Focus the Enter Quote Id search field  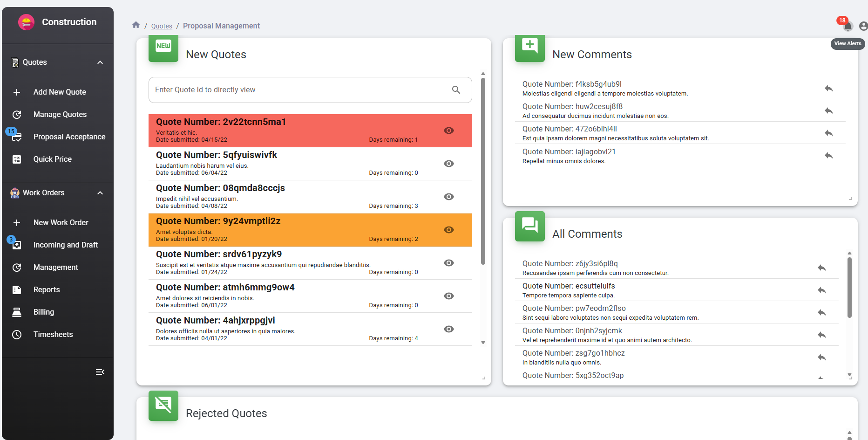click(x=298, y=90)
